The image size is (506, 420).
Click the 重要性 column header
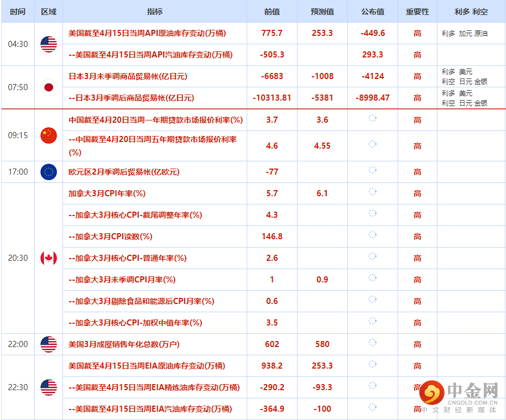[418, 12]
